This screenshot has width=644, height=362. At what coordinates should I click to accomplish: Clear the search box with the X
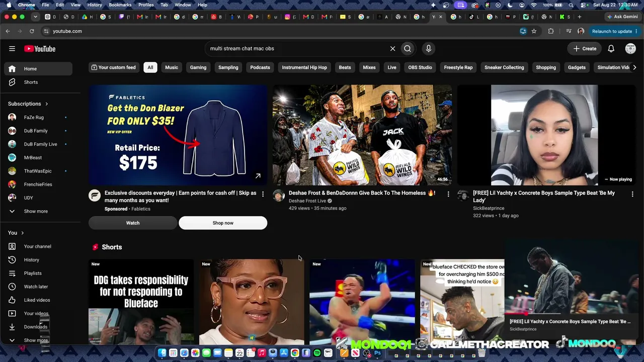pos(392,49)
